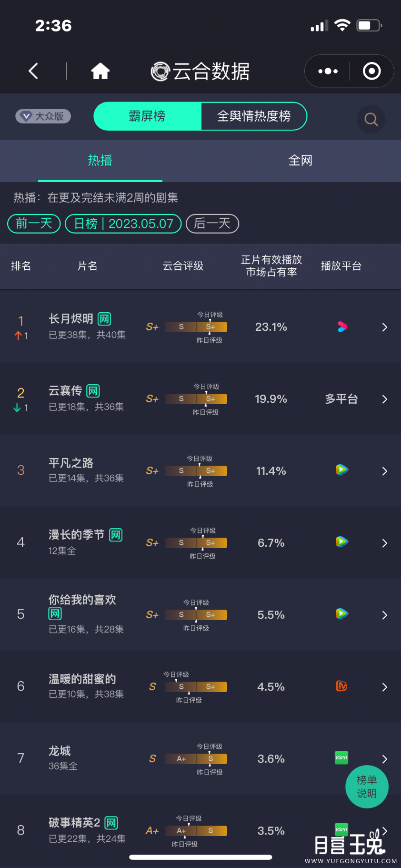Expand details for 云襄传 row
This screenshot has width=401, height=868.
[384, 399]
